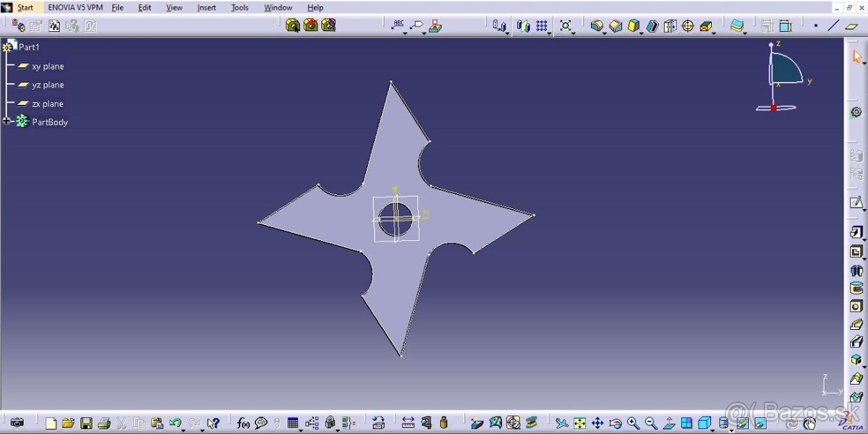Select the Line creation tool
This screenshot has width=868, height=434.
click(x=833, y=26)
